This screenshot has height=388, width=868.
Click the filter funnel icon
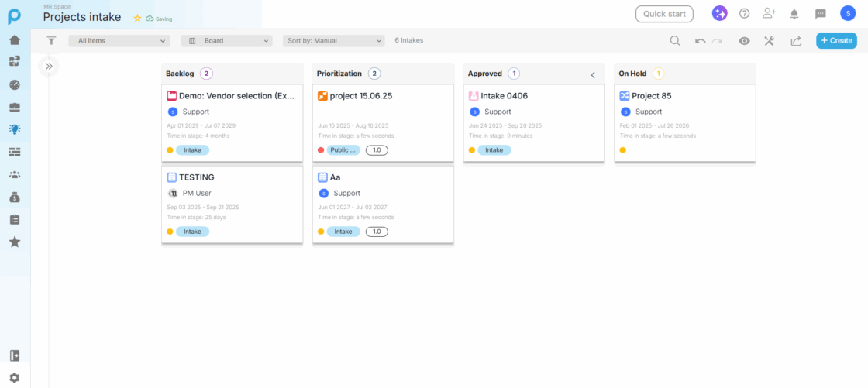[x=51, y=41]
